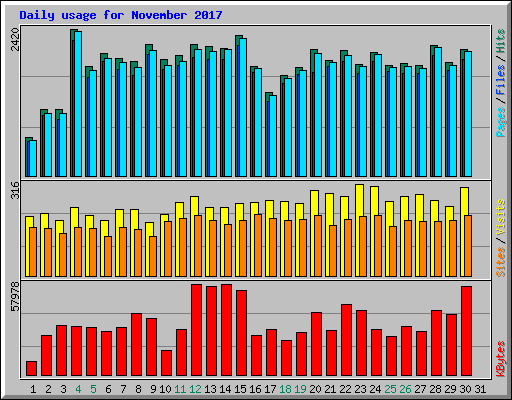Click the red KBytes bar for day 1

pos(32,369)
